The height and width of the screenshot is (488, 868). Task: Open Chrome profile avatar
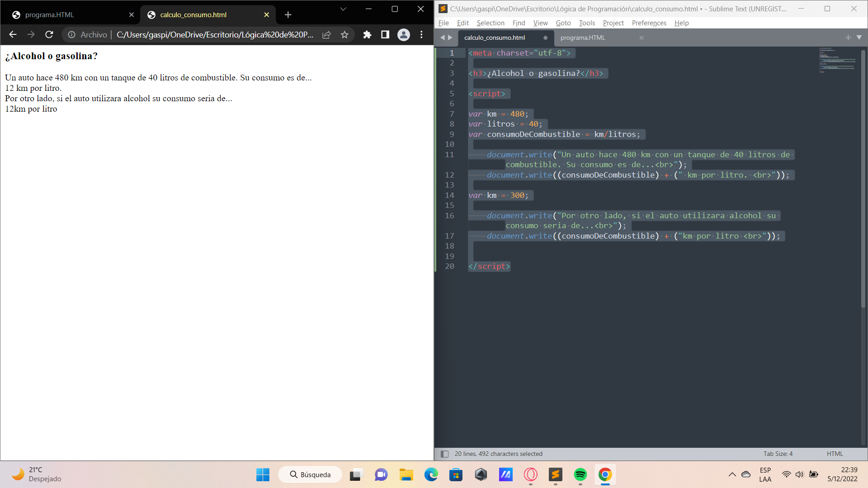point(403,35)
